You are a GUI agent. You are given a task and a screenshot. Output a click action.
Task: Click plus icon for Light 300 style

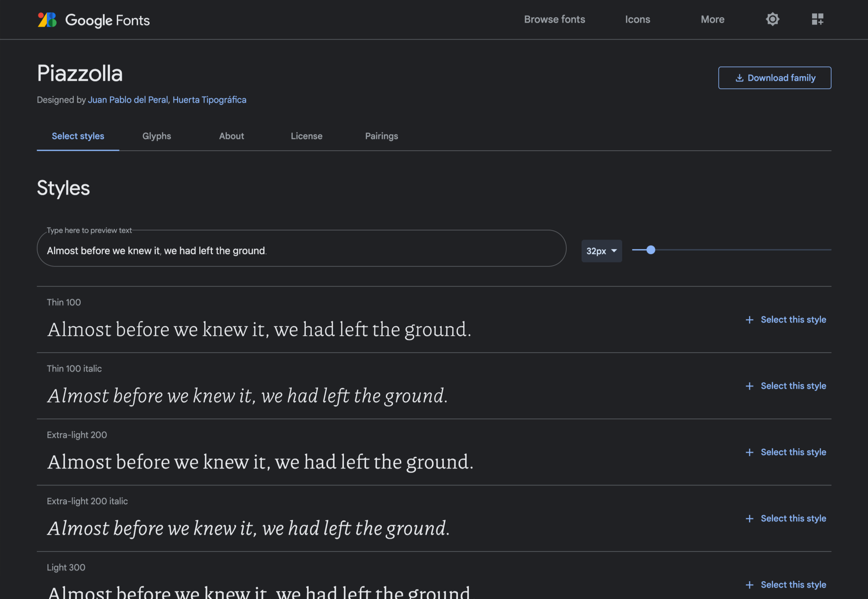(x=749, y=585)
